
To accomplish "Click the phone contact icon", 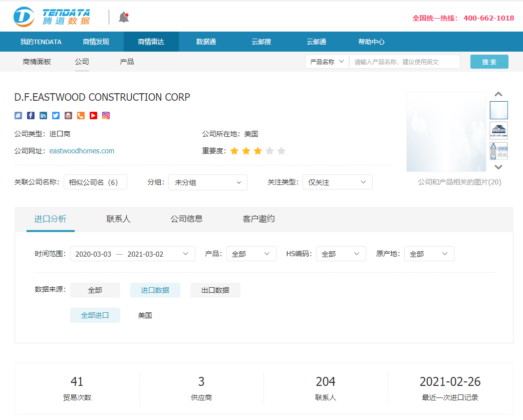I will (81, 115).
